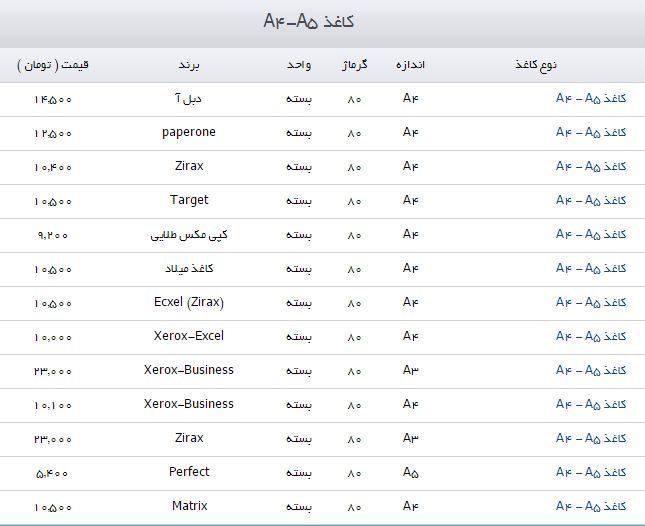Image resolution: width=645 pixels, height=526 pixels.
Task: Open the کاغذ A4–A5 link in the دبل آ row
Action: [591, 99]
